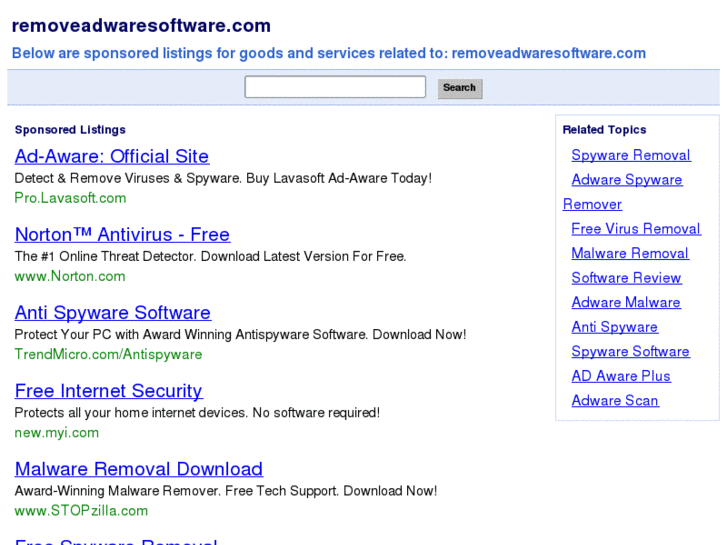Click the 'Detect & Remove Viruses & Spyware' description
Screen dimensions: 727x545
[x=223, y=179]
